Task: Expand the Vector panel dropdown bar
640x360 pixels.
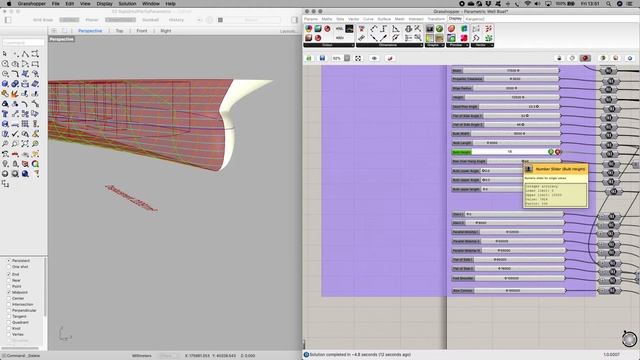Action: point(482,45)
